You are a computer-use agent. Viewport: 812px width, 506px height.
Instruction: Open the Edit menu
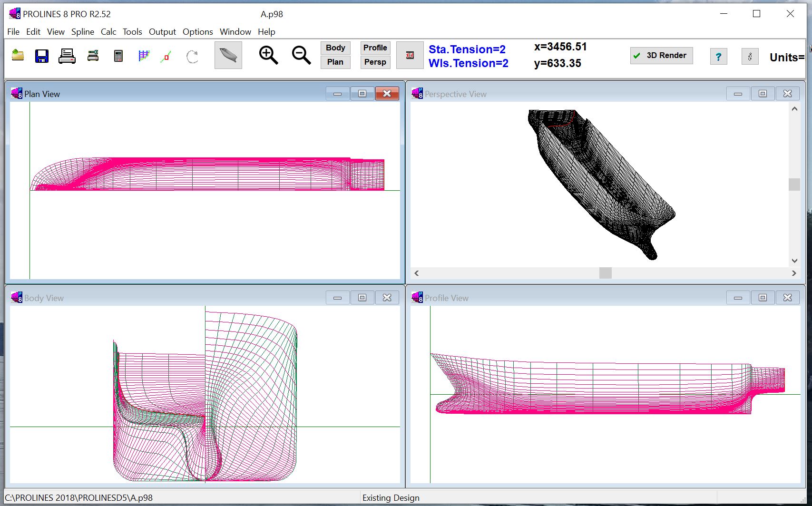[33, 32]
